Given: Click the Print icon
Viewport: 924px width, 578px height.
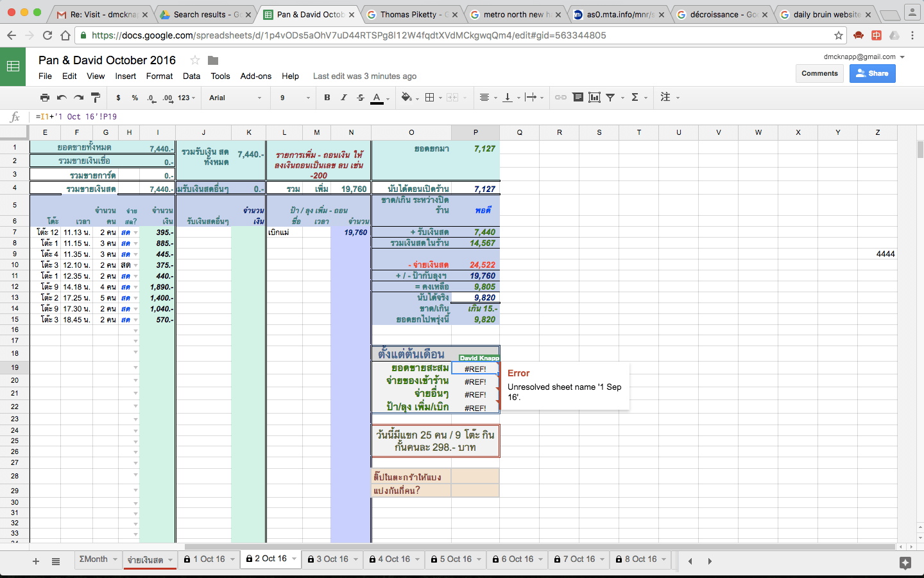Looking at the screenshot, I should 45,98.
